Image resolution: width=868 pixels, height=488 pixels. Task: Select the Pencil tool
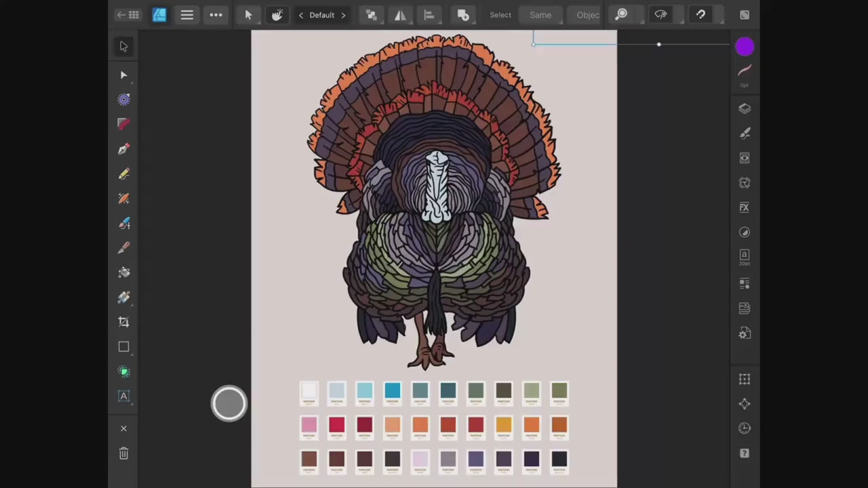123,174
